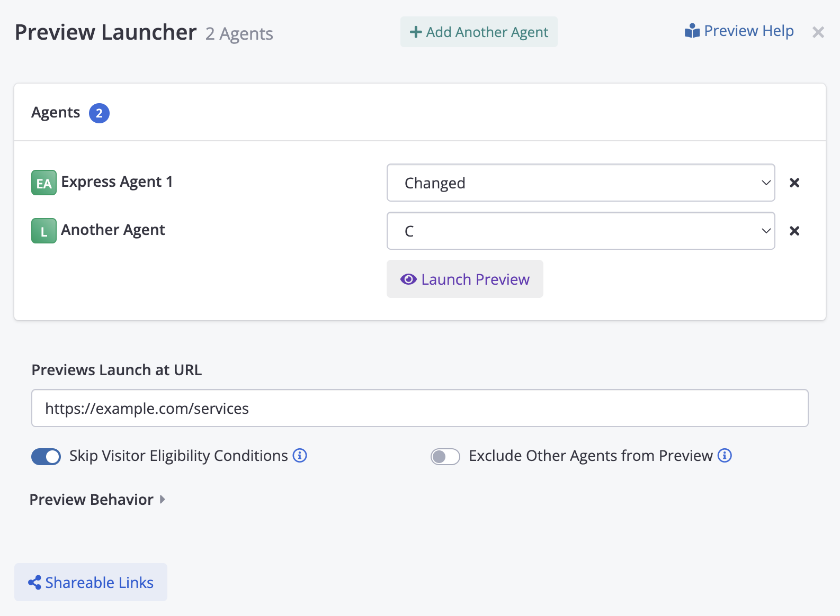Open the Changed dropdown for Express Agent 1
840x616 pixels.
[580, 183]
